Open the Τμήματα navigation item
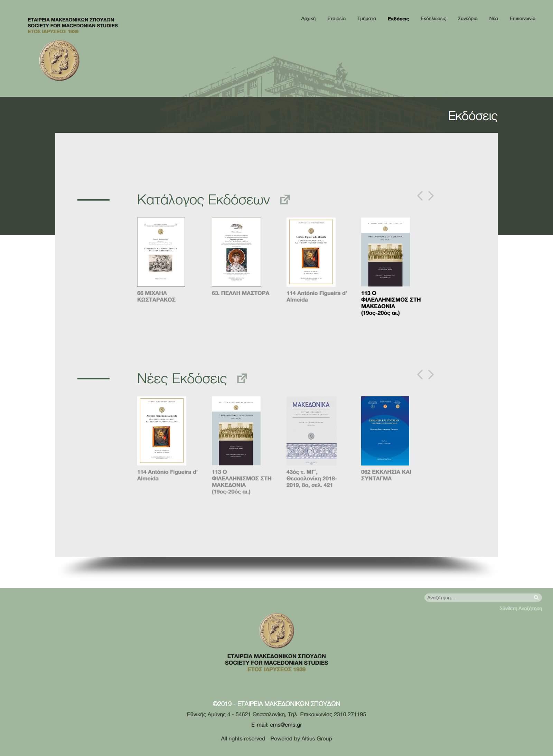Viewport: 553px width, 756px height. coord(366,18)
